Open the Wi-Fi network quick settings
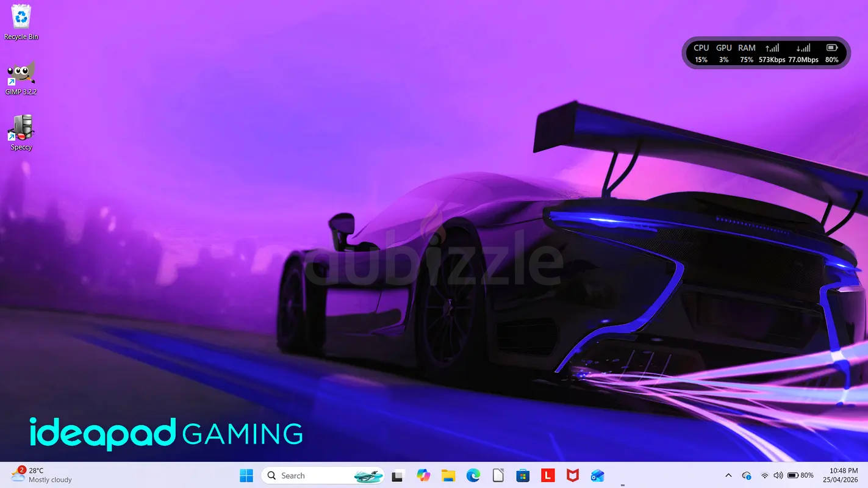 click(x=764, y=476)
